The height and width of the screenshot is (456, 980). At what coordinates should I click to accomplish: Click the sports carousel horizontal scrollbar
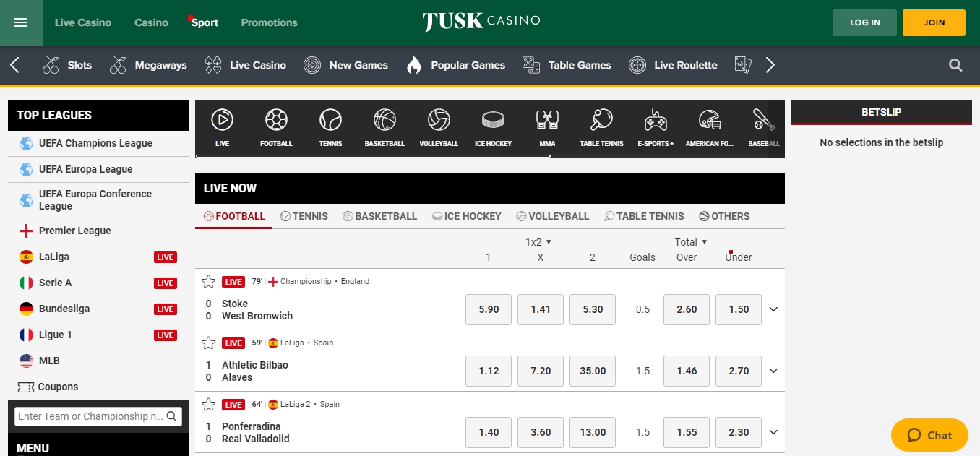373,155
